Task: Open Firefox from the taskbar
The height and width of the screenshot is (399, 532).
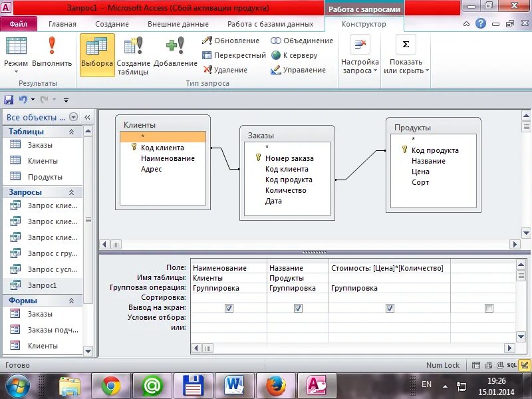Action: click(x=275, y=386)
